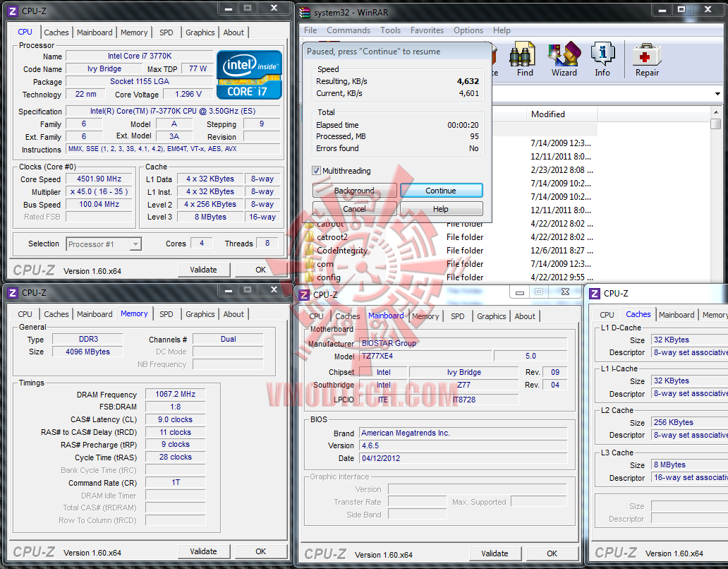Toggle the Multithreading checkbox
728x569 pixels.
click(316, 170)
